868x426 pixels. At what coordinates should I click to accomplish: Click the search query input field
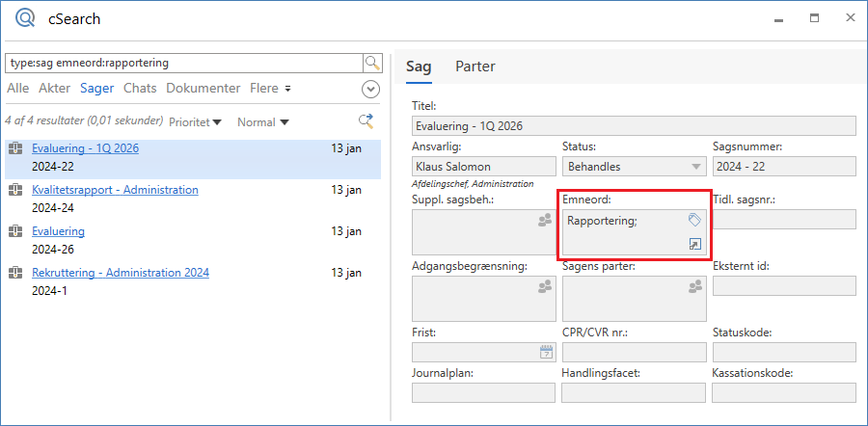(184, 63)
